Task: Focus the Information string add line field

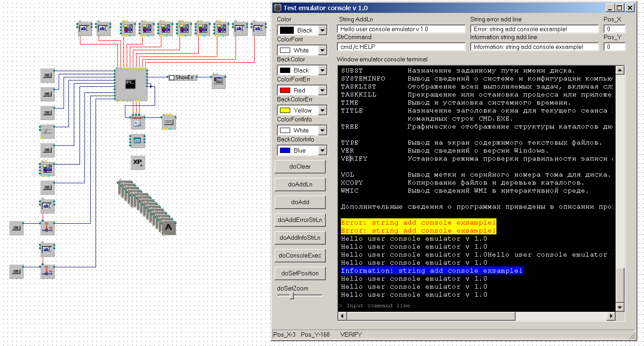Action: (535, 47)
